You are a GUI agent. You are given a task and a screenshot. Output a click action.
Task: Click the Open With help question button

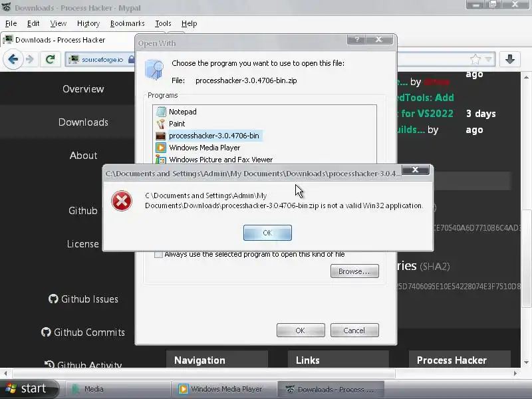(356, 39)
